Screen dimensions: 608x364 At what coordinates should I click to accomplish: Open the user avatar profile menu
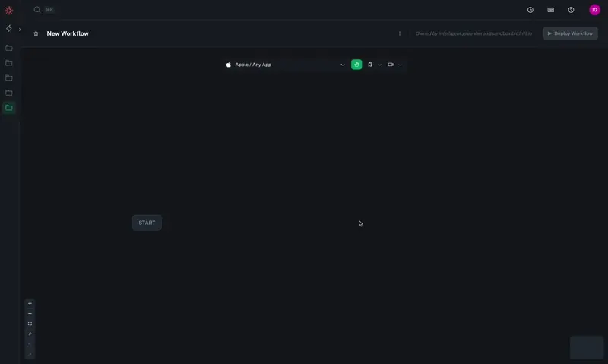[x=594, y=10]
